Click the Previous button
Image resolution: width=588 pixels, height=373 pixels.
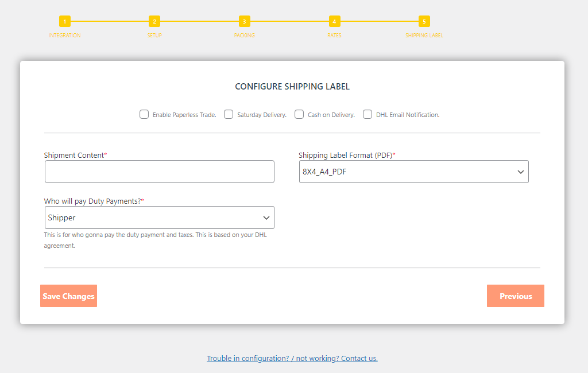[516, 296]
